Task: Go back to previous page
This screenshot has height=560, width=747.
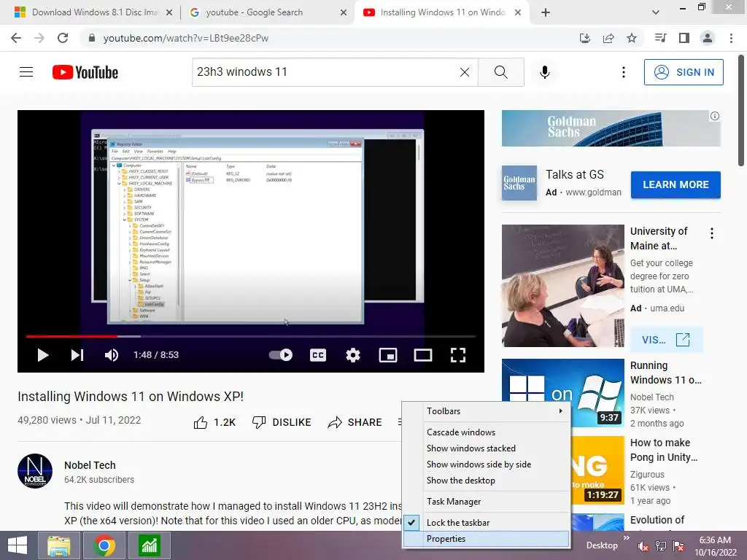Action: (16, 38)
